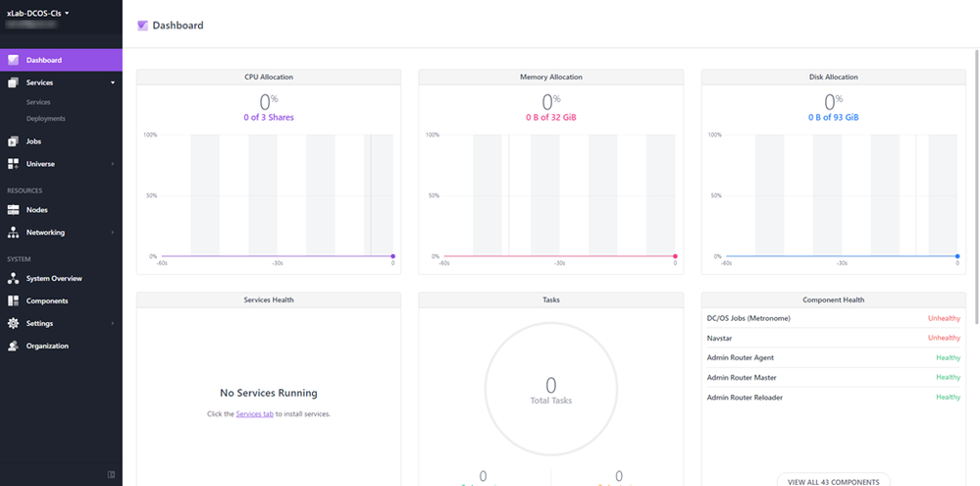Click the purple CPU graph endpoint dot
980x486 pixels.
click(x=392, y=256)
